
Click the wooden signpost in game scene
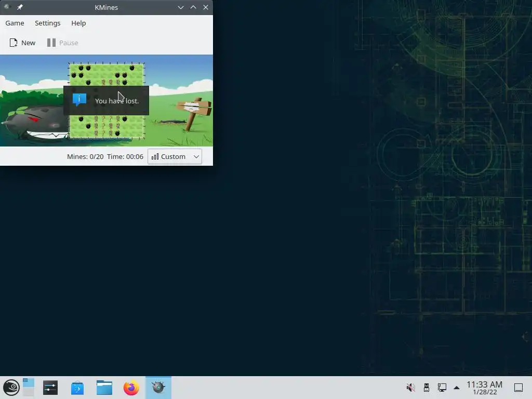(195, 114)
